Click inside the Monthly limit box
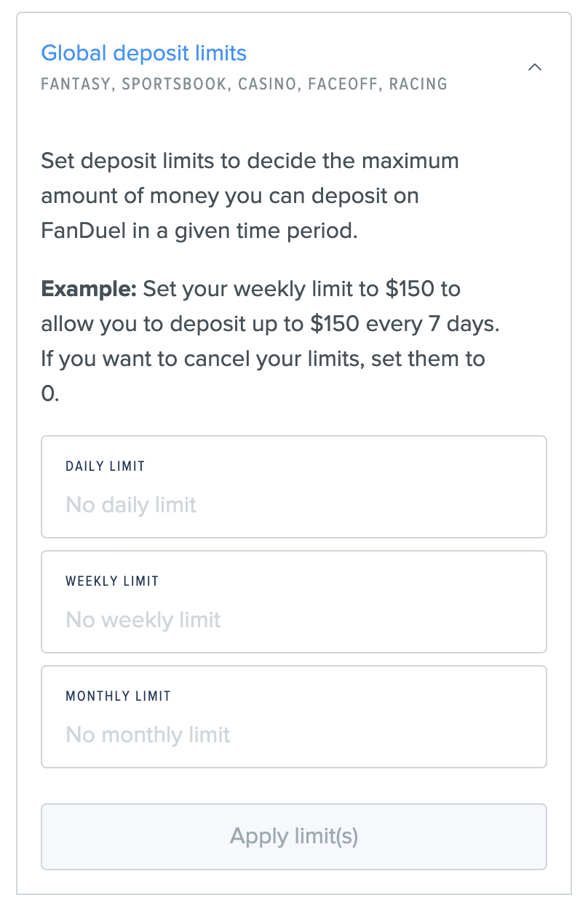This screenshot has height=911, width=588. click(x=294, y=716)
